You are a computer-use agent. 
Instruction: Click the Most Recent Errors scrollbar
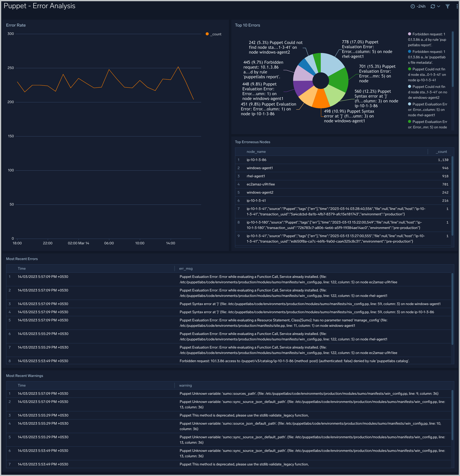point(452,309)
